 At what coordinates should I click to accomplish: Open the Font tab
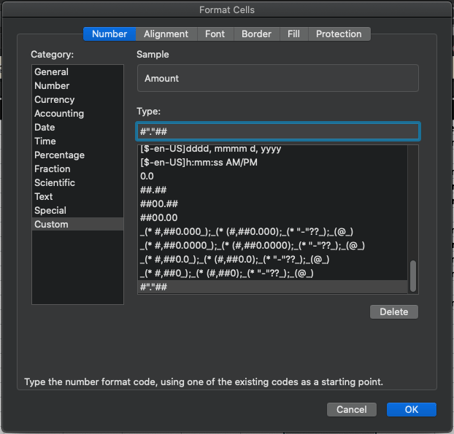click(x=215, y=34)
